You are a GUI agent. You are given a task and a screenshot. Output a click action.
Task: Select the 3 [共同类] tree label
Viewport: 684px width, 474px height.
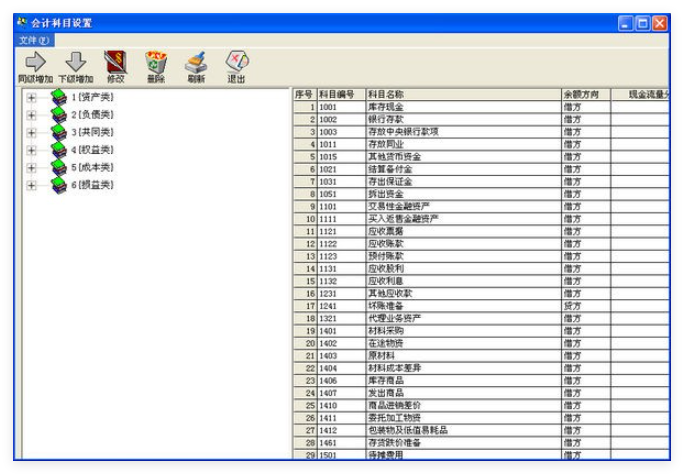92,132
